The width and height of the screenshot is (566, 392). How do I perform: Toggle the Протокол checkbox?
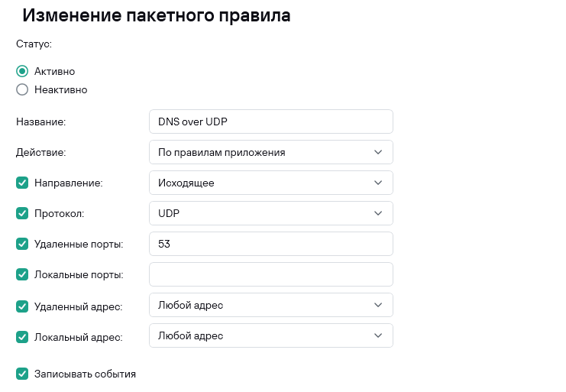click(22, 214)
